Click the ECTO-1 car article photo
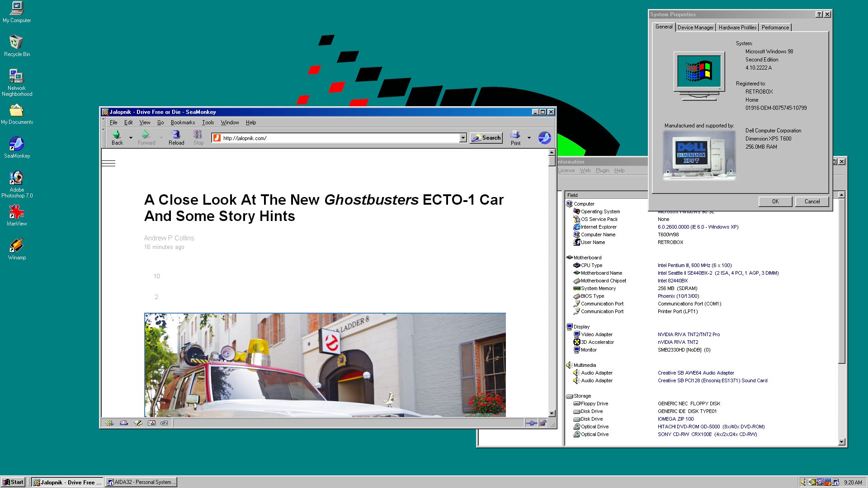 point(325,365)
